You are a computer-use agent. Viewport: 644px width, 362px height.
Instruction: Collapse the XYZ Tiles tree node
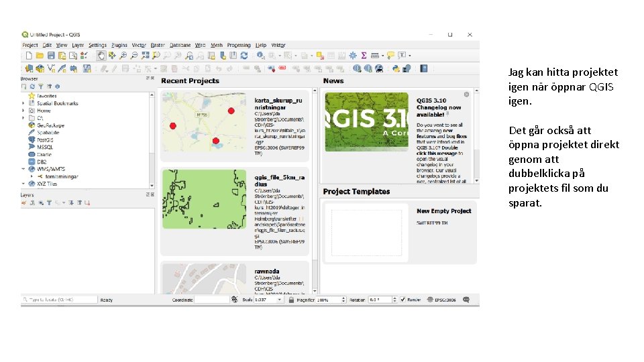coord(23,184)
